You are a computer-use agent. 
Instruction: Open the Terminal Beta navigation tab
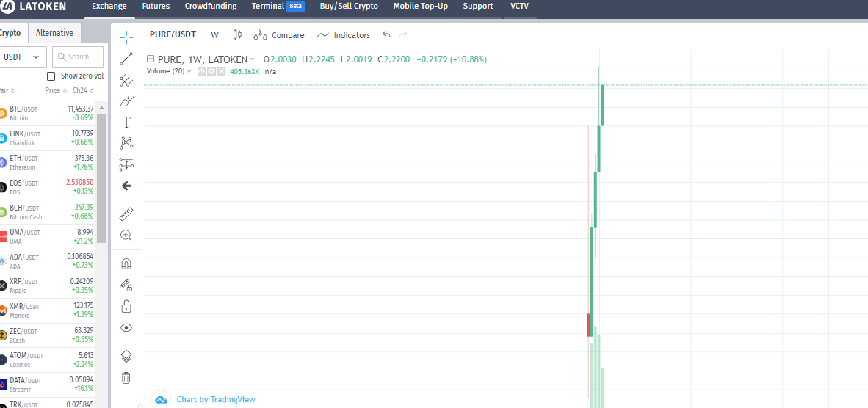[278, 7]
